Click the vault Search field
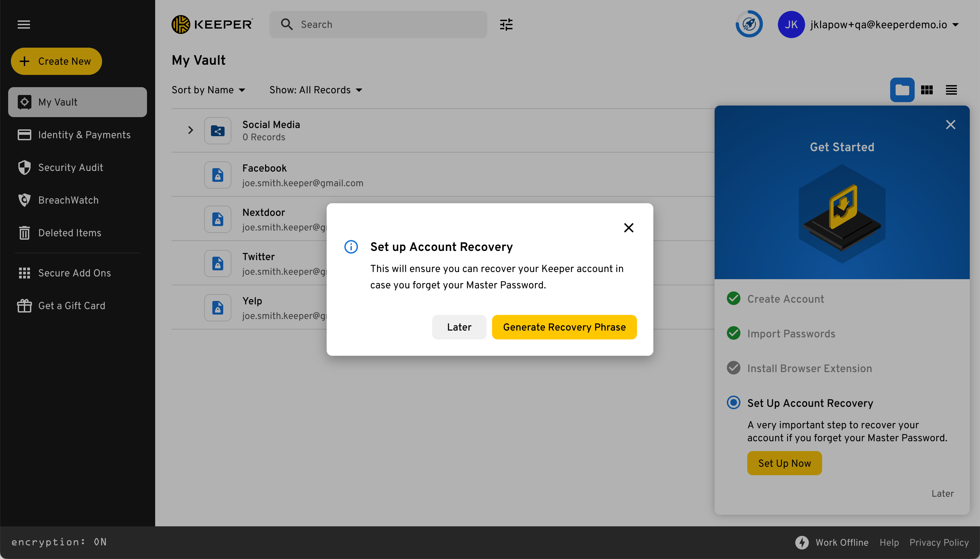 384,25
